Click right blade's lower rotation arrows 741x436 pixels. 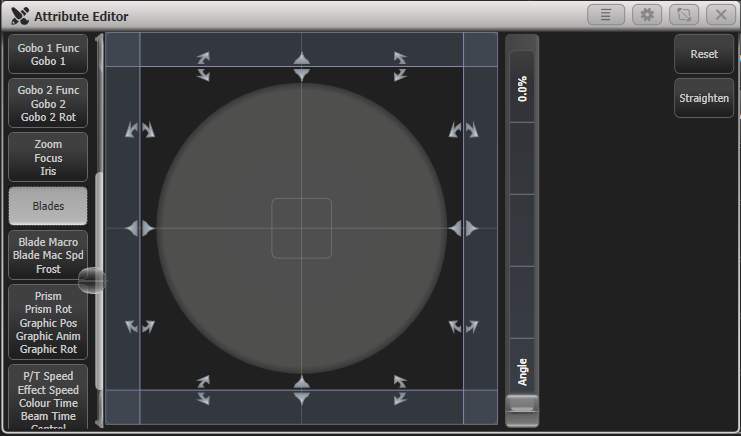pyautogui.click(x=462, y=326)
